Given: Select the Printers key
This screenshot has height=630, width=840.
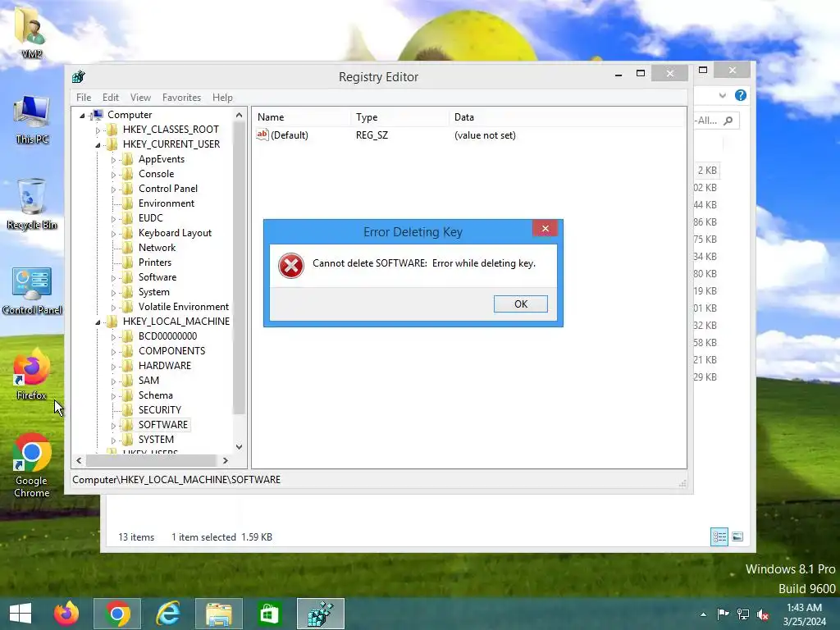Looking at the screenshot, I should click(x=155, y=262).
